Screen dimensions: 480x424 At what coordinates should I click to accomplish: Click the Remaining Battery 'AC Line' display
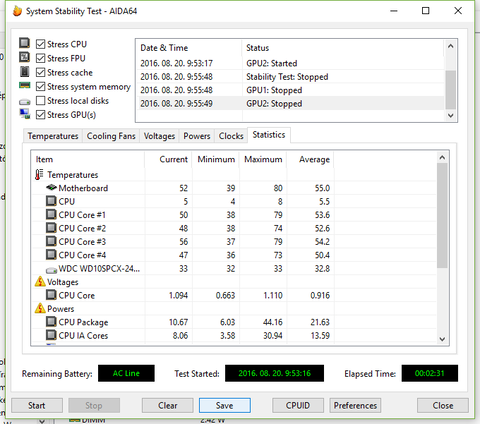pos(126,373)
